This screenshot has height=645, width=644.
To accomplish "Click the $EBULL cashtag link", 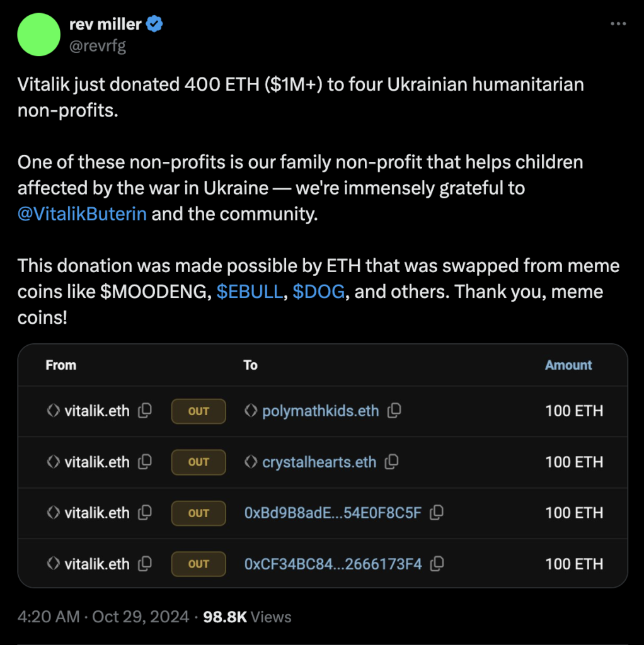I will pos(250,292).
